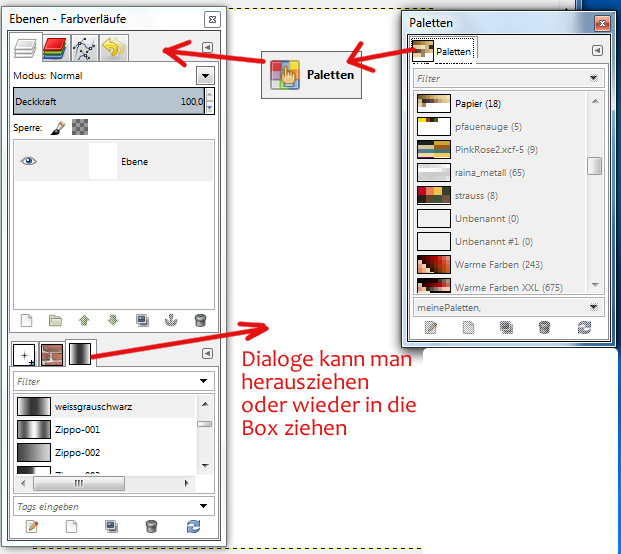
Task: Open Paletten window tab configuration menu
Action: [597, 51]
